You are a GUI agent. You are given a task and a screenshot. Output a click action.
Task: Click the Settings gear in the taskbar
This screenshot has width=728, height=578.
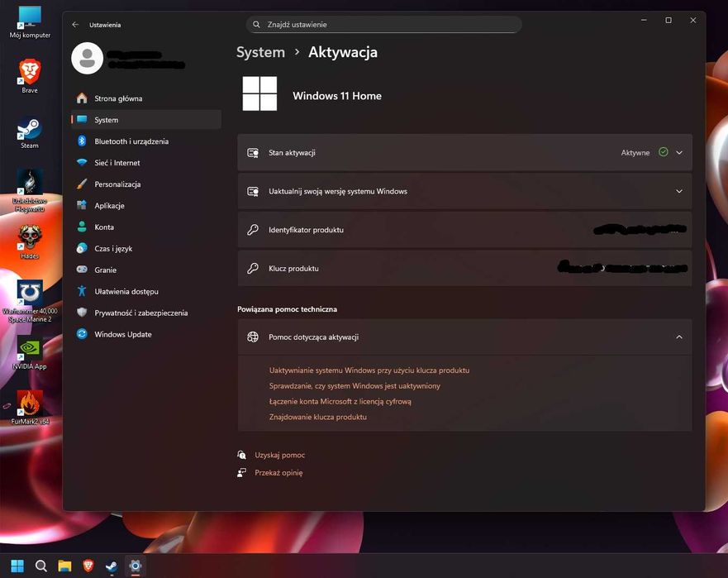pos(136,566)
